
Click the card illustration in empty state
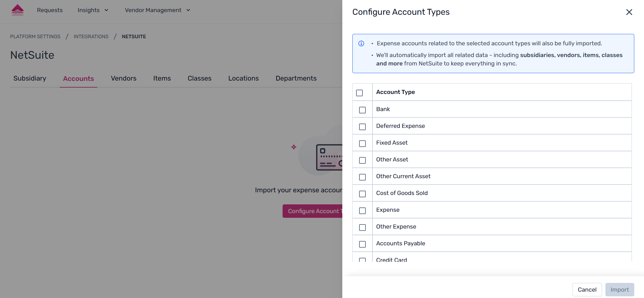[329, 157]
